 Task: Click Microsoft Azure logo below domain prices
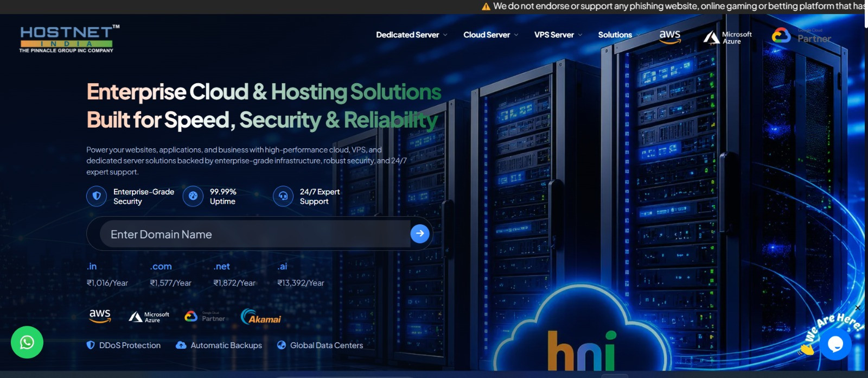(x=149, y=317)
